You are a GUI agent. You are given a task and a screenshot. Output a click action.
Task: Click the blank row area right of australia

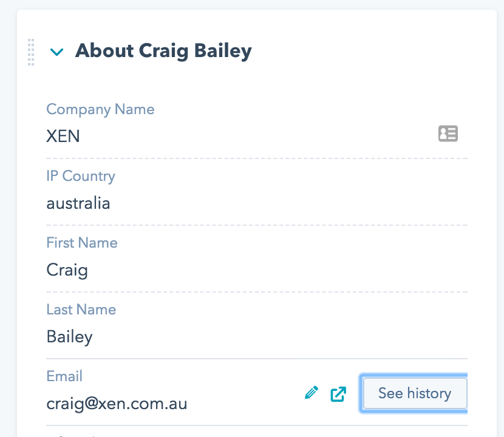tap(304, 203)
